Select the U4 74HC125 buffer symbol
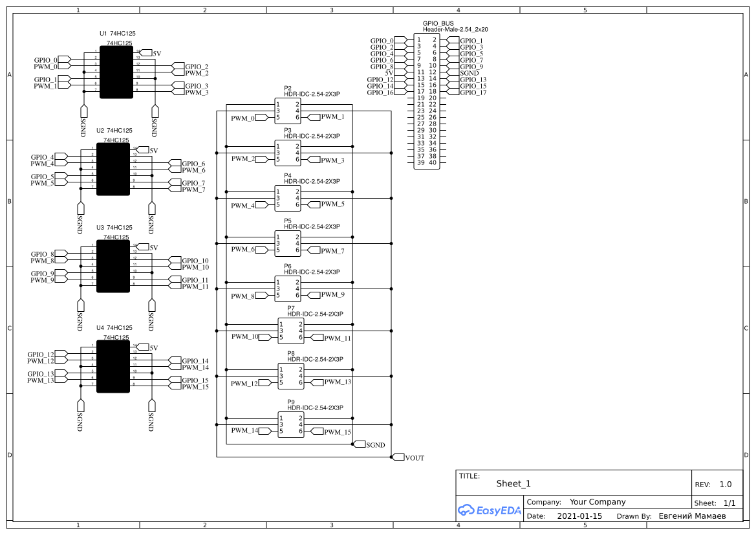Viewport: 756px width, 535px height. pos(113,365)
